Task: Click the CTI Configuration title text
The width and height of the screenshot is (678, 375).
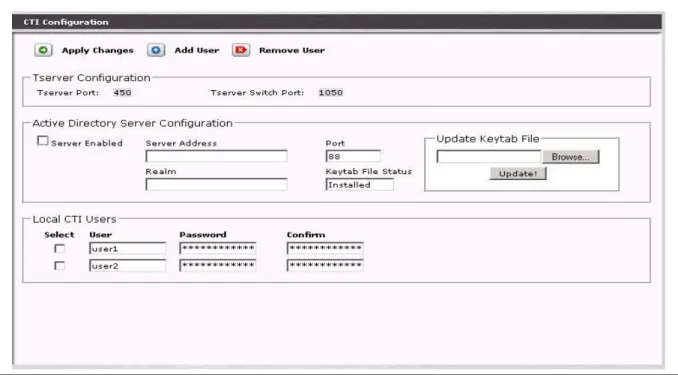Action: (x=66, y=22)
